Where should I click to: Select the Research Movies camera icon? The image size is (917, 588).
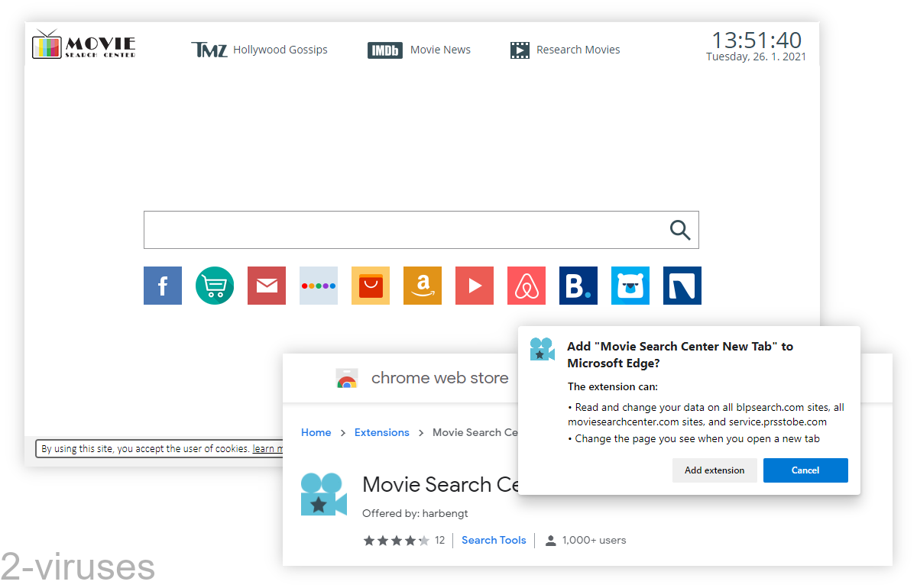520,50
